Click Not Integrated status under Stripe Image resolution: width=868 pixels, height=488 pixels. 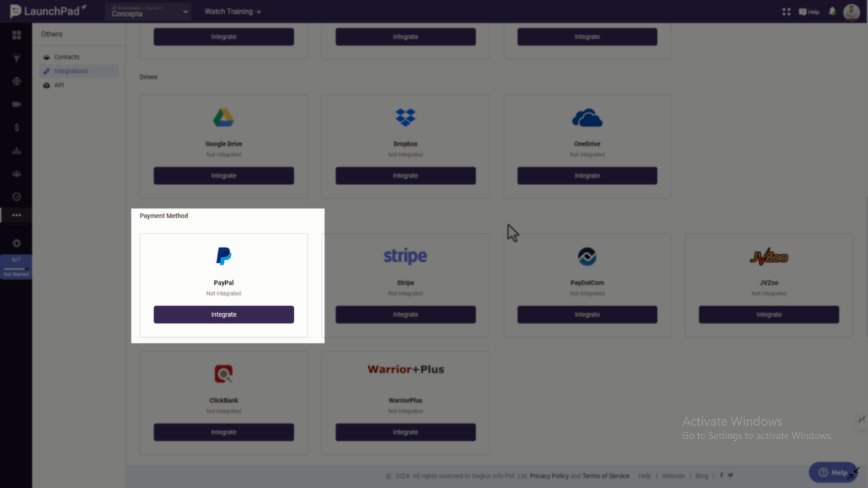click(x=405, y=293)
